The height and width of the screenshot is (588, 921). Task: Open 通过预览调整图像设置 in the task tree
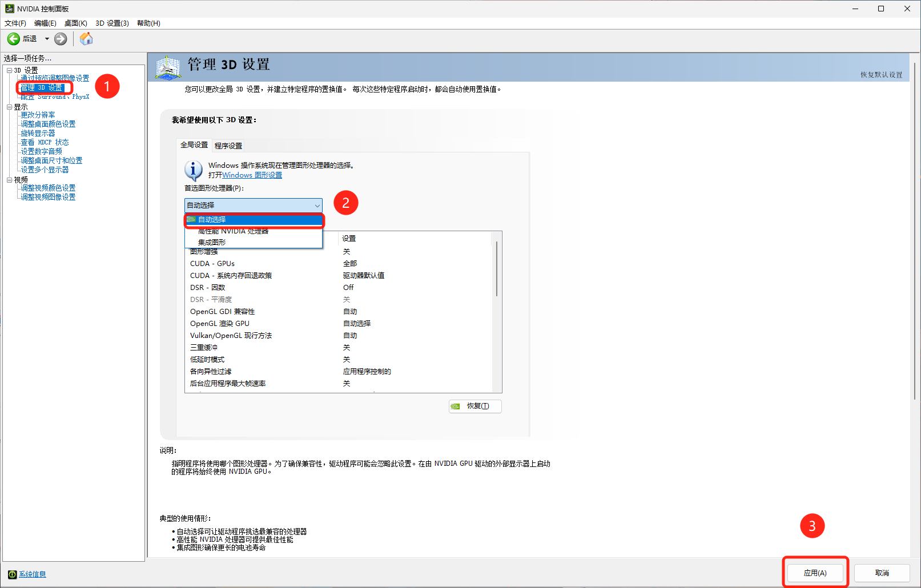[55, 78]
